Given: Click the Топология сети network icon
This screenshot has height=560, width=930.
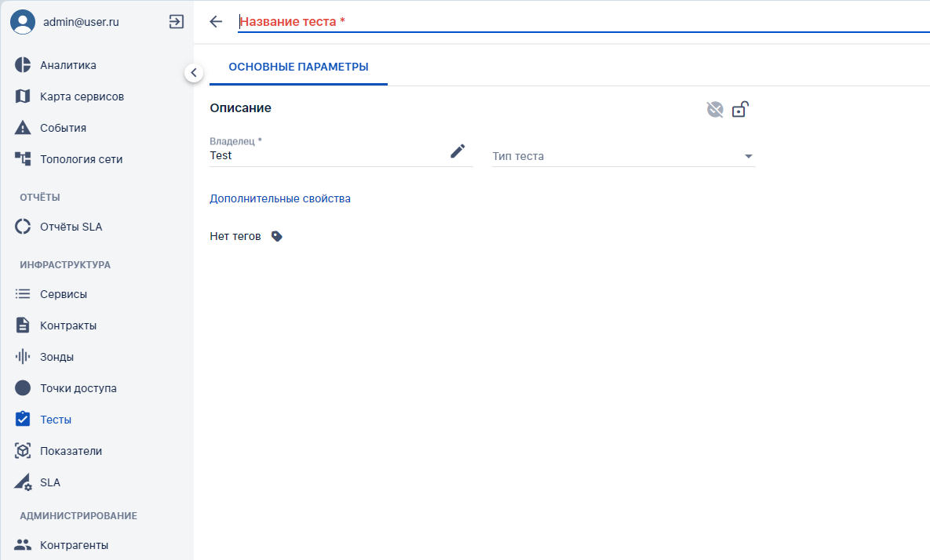Looking at the screenshot, I should click(x=23, y=158).
